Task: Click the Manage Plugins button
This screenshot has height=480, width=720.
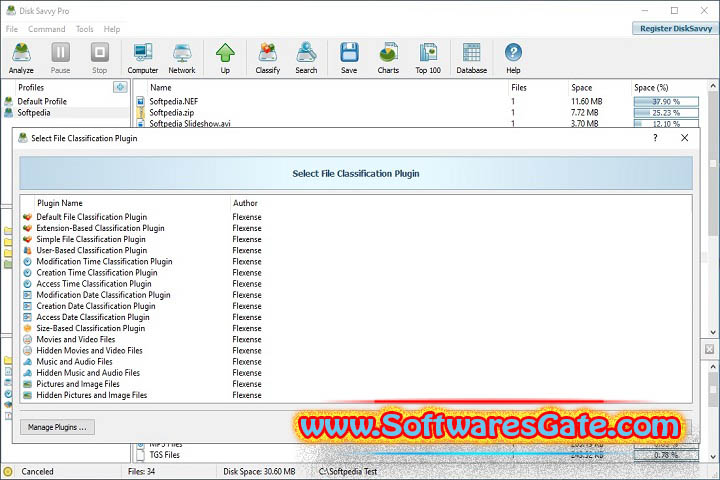Action: pyautogui.click(x=57, y=427)
